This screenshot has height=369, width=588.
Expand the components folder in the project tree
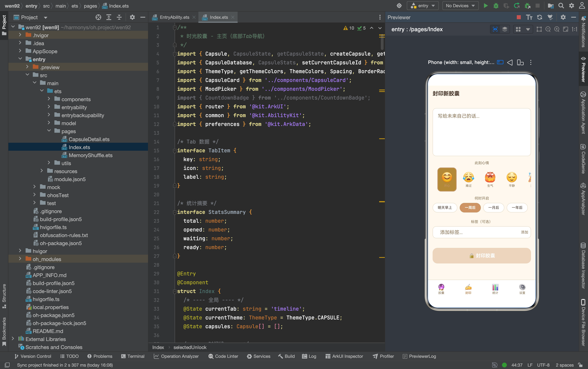coord(49,99)
